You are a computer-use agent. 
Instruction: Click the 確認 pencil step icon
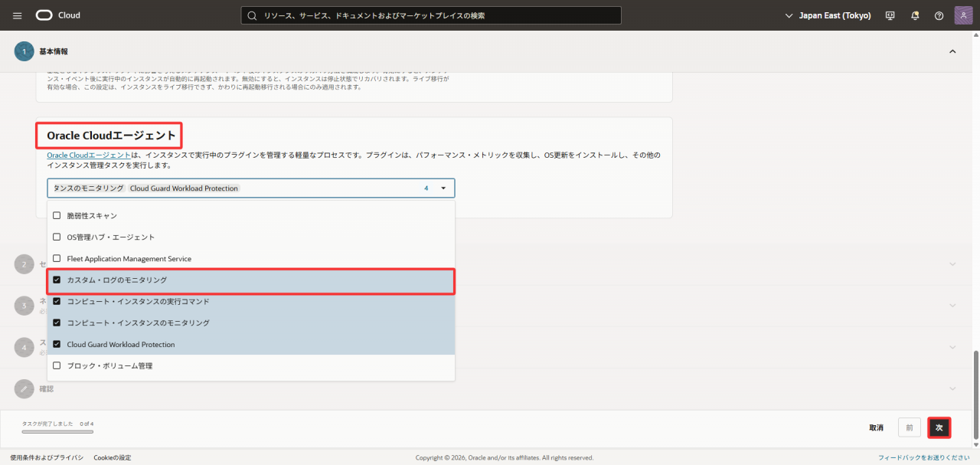coord(24,388)
